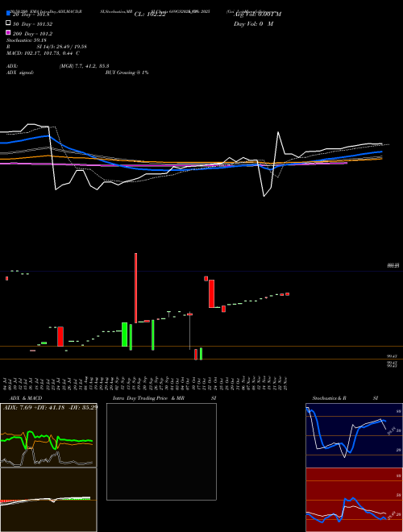This screenshot has height=532, width=403.
Task: Click the 'CL: 102.22' closing price label
Action: pyautogui.click(x=150, y=15)
